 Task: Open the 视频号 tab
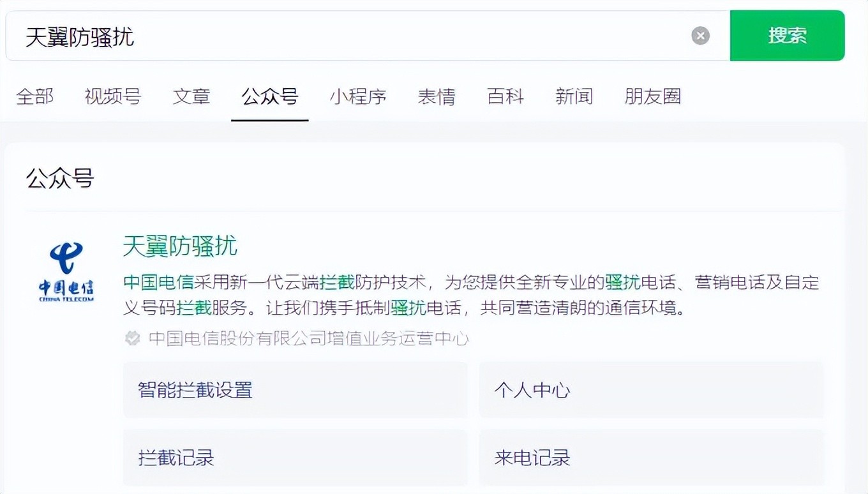[112, 96]
